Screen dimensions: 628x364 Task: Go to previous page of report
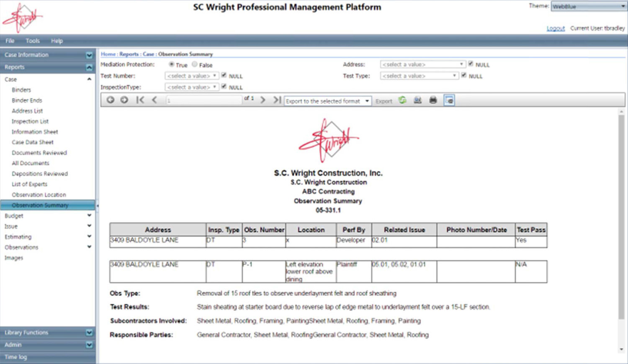click(x=154, y=100)
